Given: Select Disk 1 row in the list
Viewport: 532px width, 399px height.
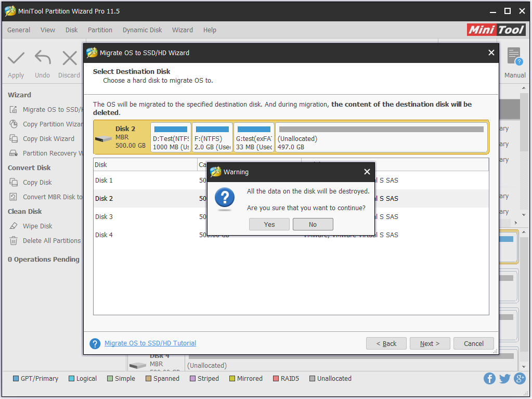Looking at the screenshot, I should pyautogui.click(x=291, y=180).
